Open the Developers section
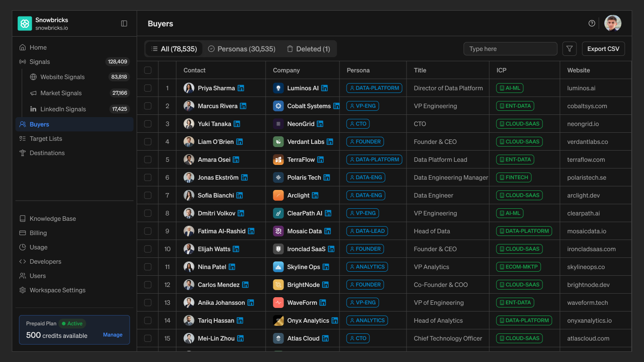 (74, 261)
